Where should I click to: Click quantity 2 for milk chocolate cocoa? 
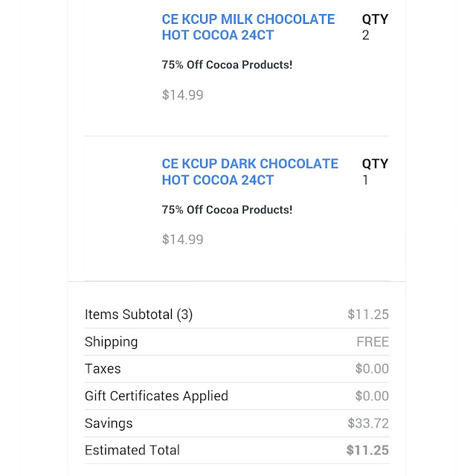[x=365, y=35]
